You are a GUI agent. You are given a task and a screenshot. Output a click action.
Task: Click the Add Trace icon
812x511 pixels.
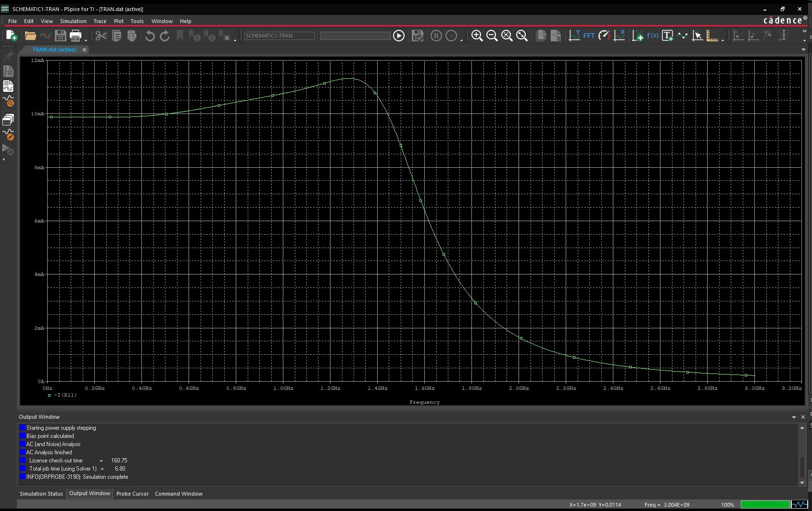coord(638,36)
